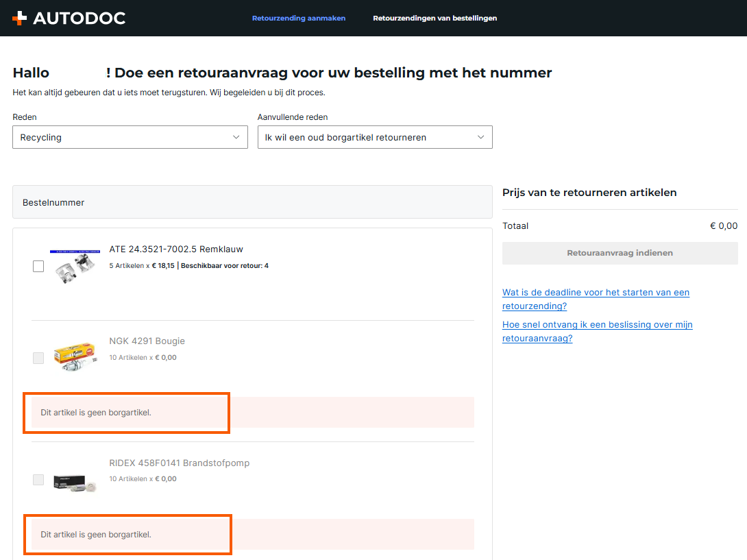This screenshot has width=747, height=560.
Task: Click the NGK 4291 Bougie title
Action: [147, 341]
